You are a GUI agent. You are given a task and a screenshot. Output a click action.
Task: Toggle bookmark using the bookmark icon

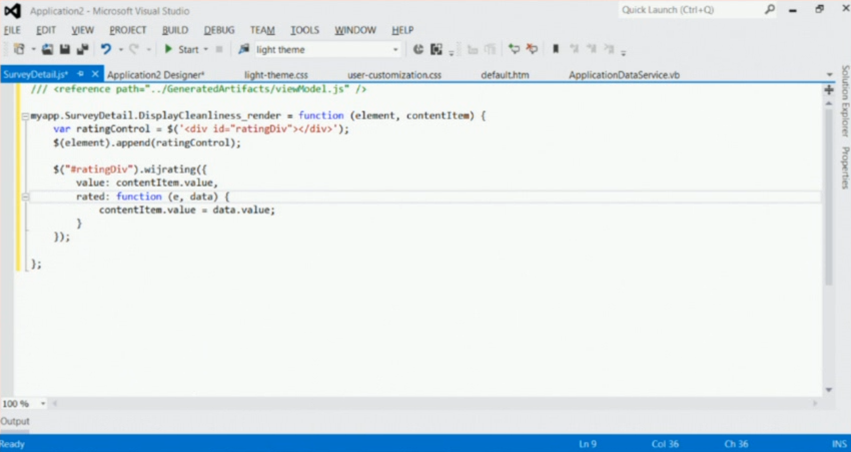point(556,49)
